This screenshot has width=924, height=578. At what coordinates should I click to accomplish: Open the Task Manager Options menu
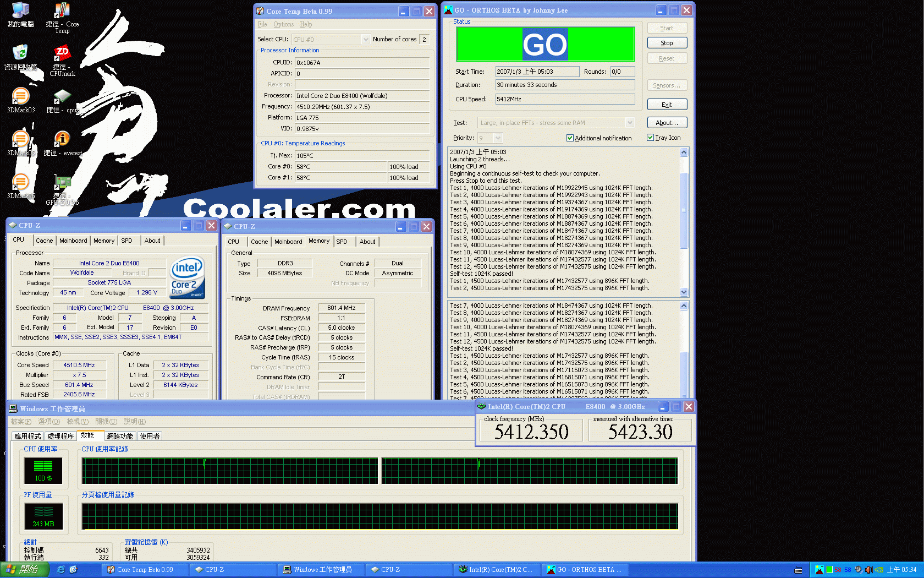pyautogui.click(x=49, y=421)
